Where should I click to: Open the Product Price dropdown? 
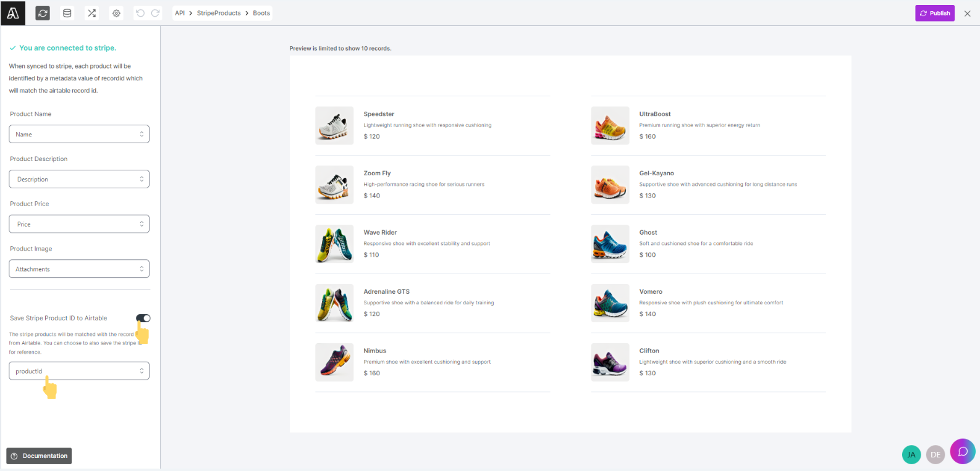tap(79, 224)
